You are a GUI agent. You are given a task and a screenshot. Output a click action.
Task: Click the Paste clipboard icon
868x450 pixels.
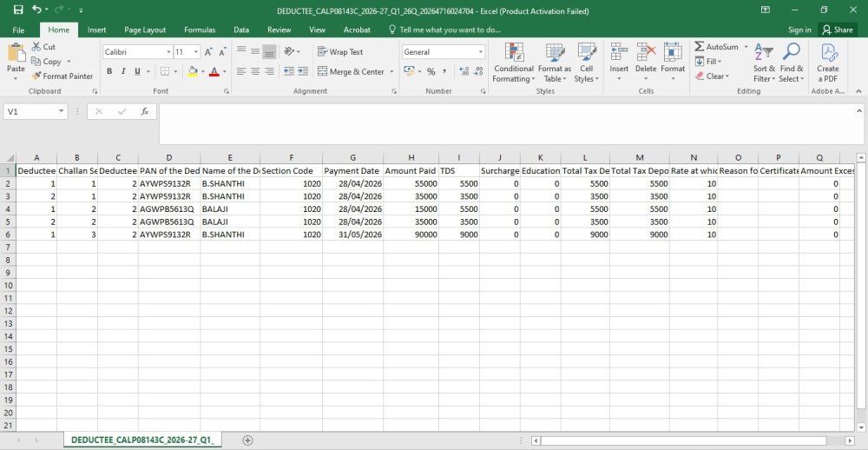16,54
